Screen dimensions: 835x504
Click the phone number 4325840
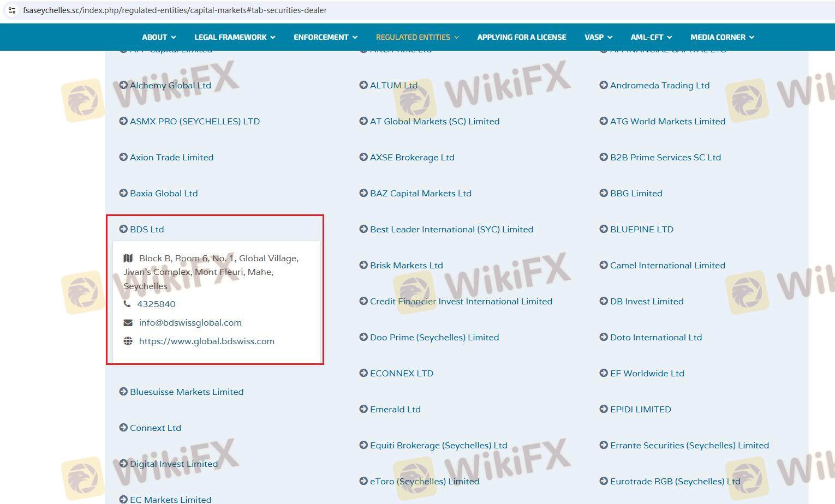156,304
